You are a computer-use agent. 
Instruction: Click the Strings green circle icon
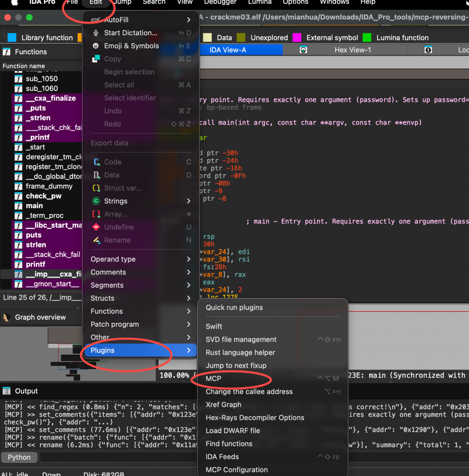(96, 201)
